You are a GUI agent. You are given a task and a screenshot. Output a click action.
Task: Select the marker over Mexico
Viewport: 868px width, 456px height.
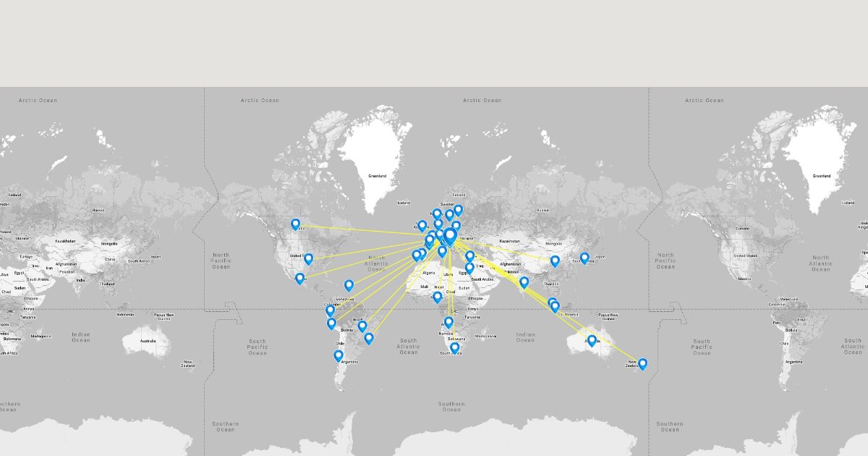click(x=299, y=278)
